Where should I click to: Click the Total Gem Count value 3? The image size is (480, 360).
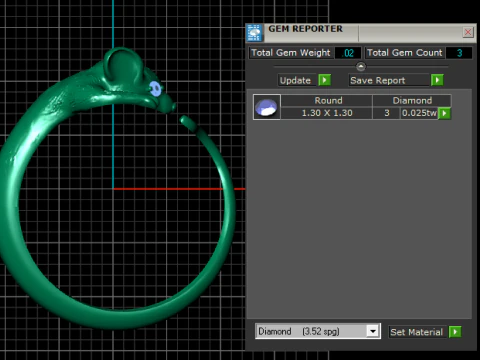(x=459, y=53)
